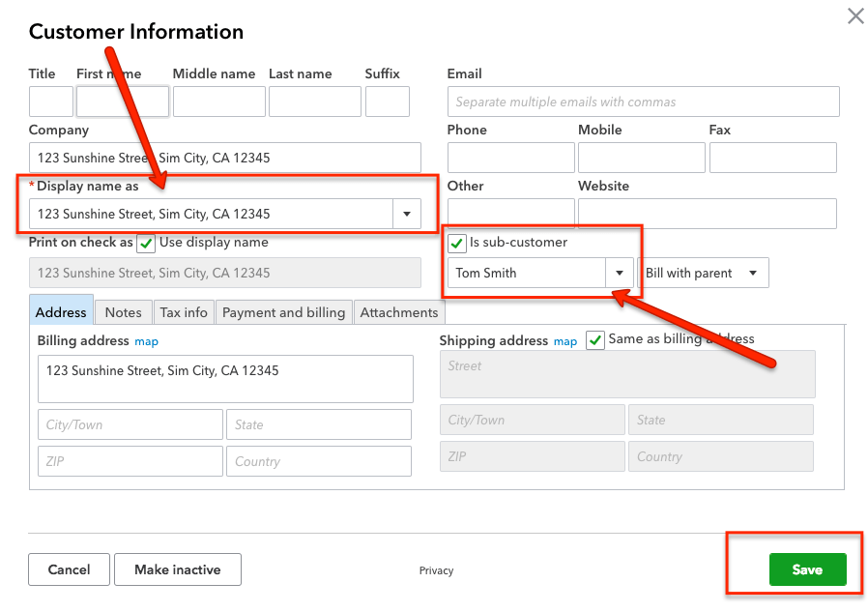
Task: Close the Customer Information dialog
Action: tap(855, 15)
